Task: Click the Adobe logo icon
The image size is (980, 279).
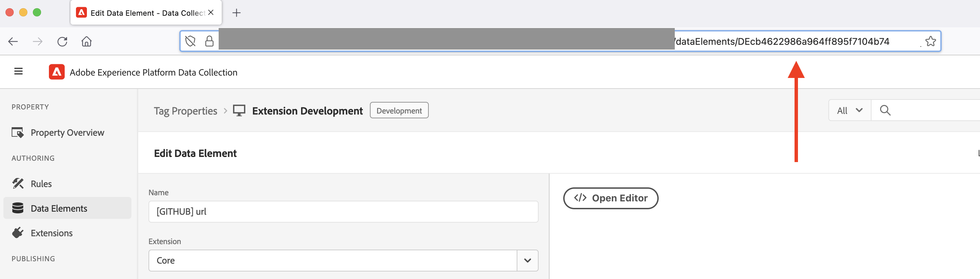Action: (57, 72)
